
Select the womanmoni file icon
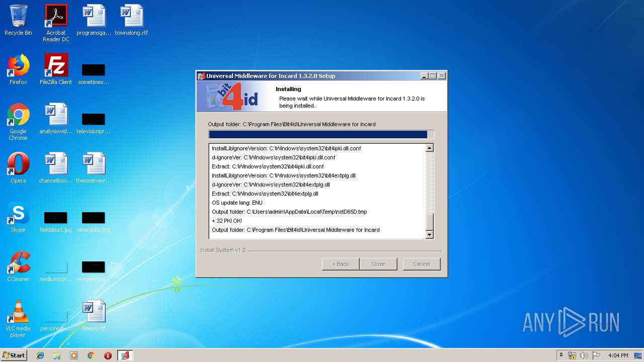coord(94,271)
